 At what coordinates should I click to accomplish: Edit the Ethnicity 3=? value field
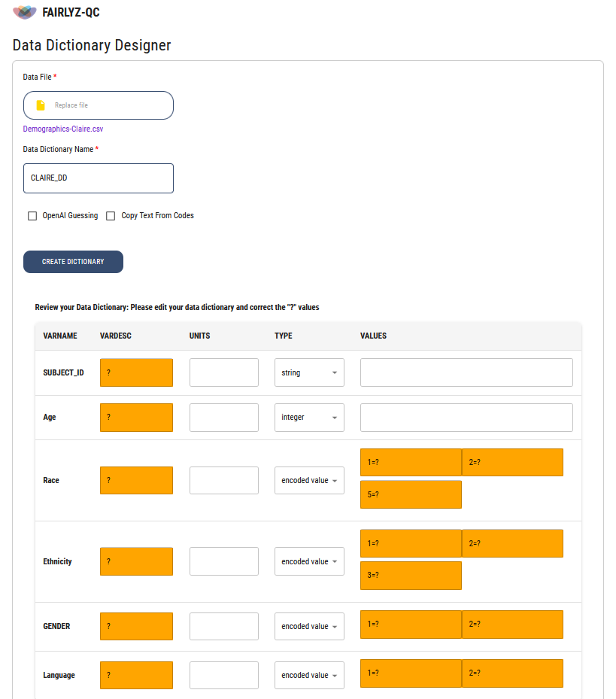coord(411,576)
